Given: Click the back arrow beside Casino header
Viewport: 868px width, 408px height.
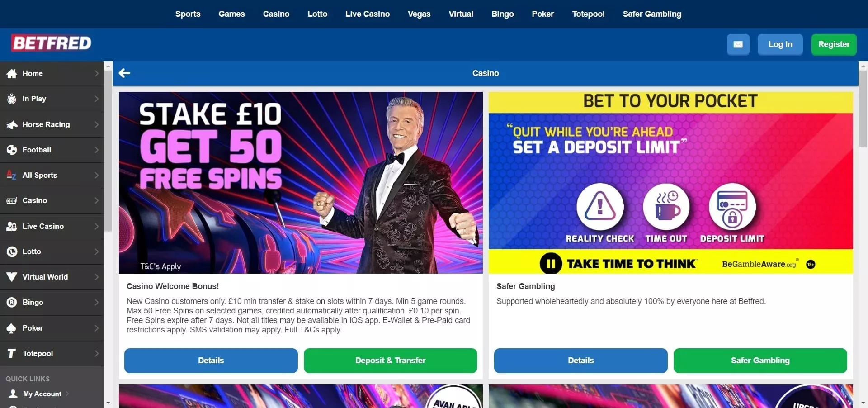Looking at the screenshot, I should tap(124, 73).
